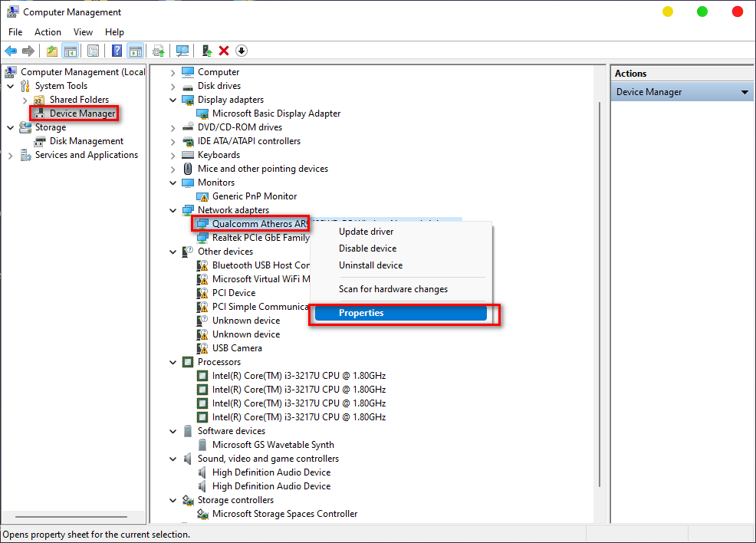Viewport: 756px width, 543px height.
Task: Click the blue Help toolbar icon
Action: [x=117, y=51]
